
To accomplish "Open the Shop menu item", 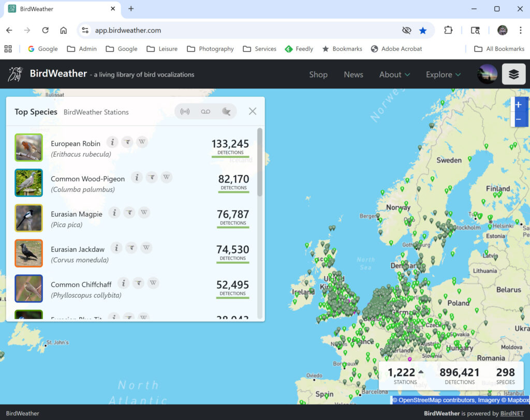I will 318,74.
